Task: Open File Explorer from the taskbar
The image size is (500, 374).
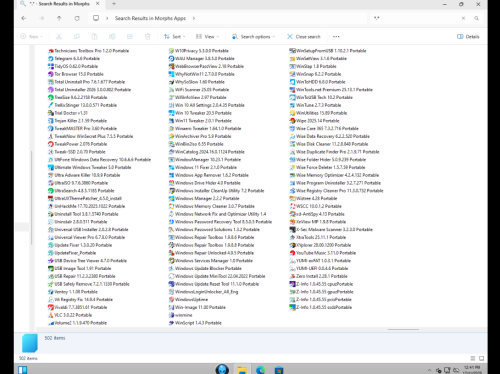Action: (x=242, y=370)
